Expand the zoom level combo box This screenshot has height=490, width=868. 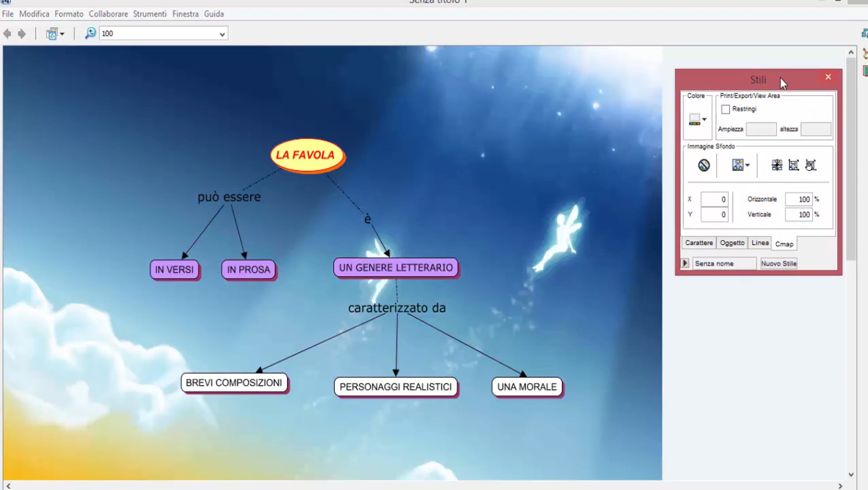222,34
